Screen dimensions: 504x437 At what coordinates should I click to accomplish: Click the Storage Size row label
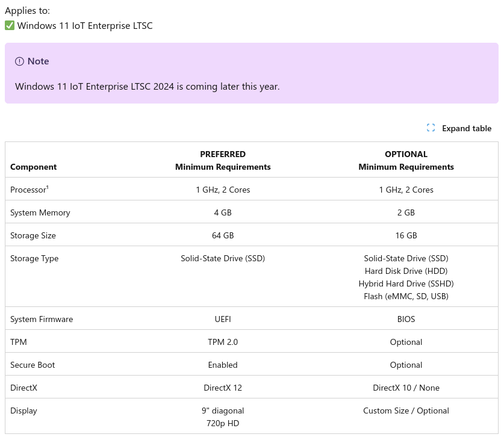click(x=33, y=235)
